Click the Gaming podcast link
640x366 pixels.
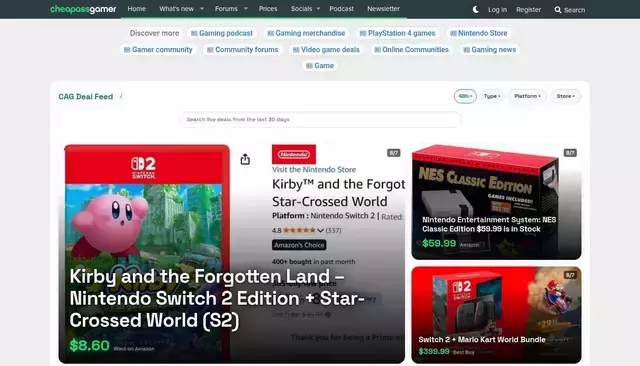[222, 33]
